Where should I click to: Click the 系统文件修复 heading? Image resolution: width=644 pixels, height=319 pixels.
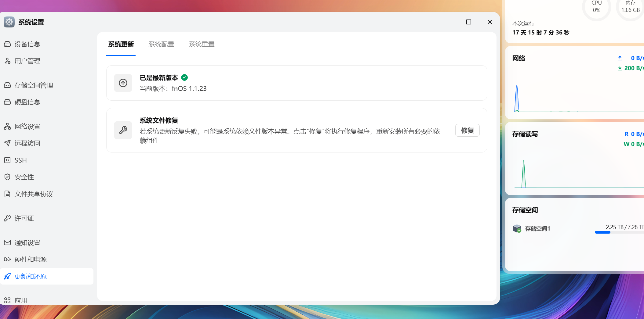pos(159,120)
